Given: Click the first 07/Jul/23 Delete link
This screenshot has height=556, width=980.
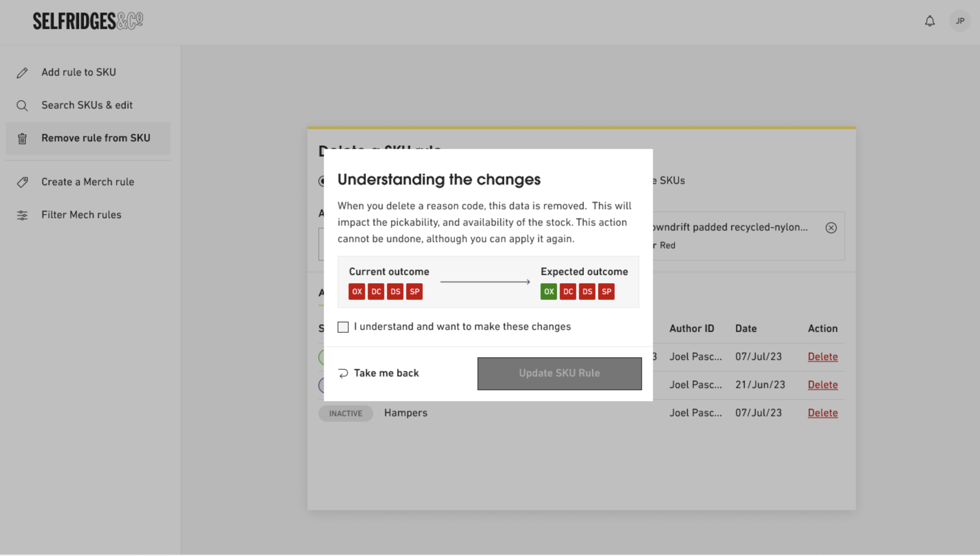Looking at the screenshot, I should coord(822,357).
